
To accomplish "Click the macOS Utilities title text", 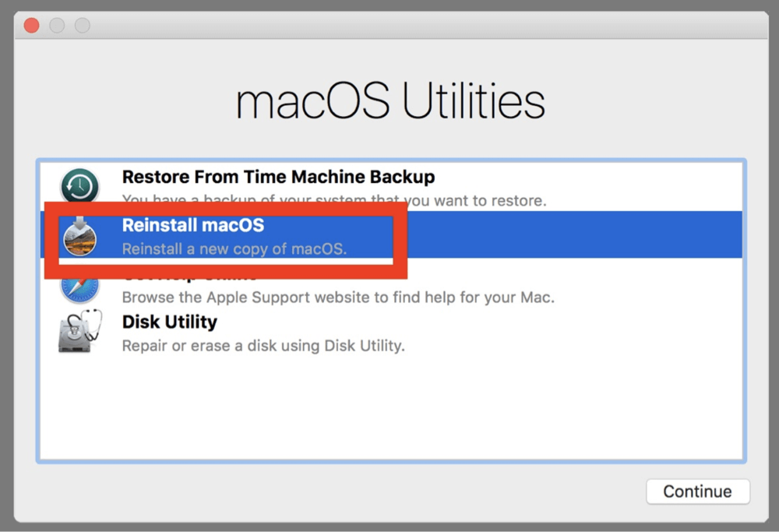I will click(389, 101).
